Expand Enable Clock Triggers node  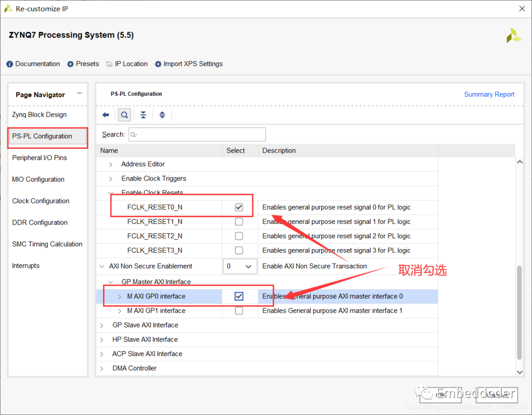111,179
